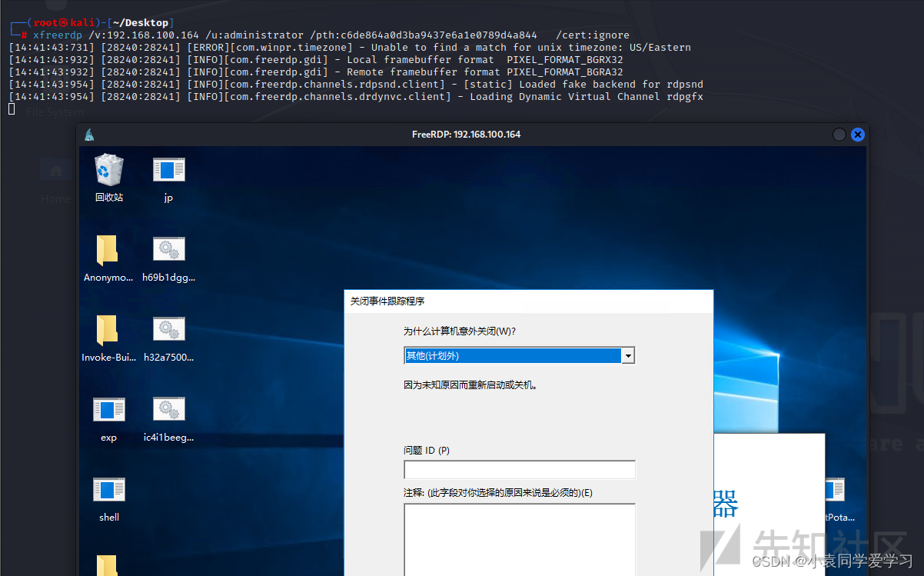Click the Loading Dynamic Virtual Channel rdpgfx line
924x576 pixels.
[x=356, y=97]
